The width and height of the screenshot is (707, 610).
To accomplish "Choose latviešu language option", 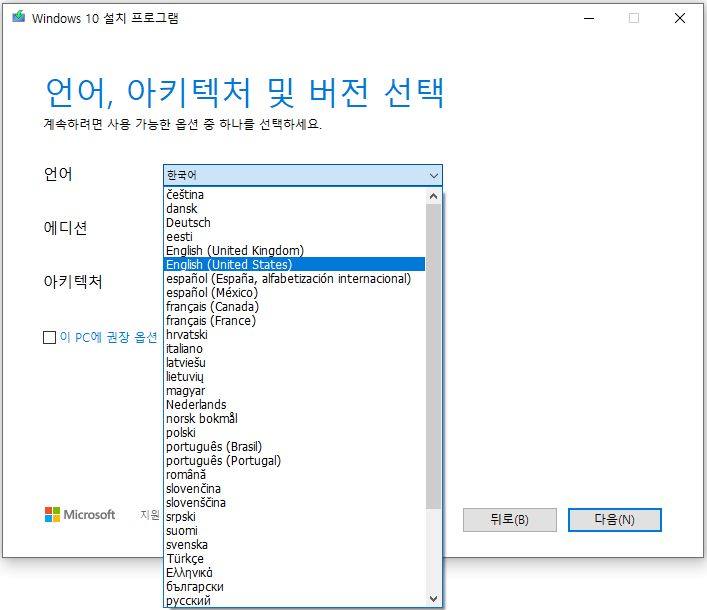I will [294, 362].
